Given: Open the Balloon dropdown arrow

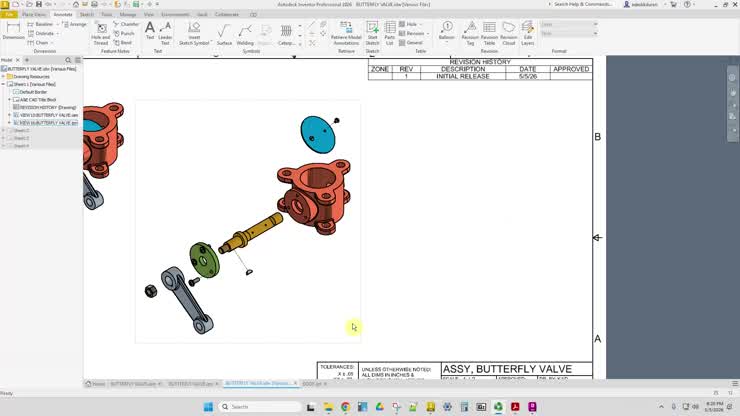Looking at the screenshot, I should pos(446,43).
